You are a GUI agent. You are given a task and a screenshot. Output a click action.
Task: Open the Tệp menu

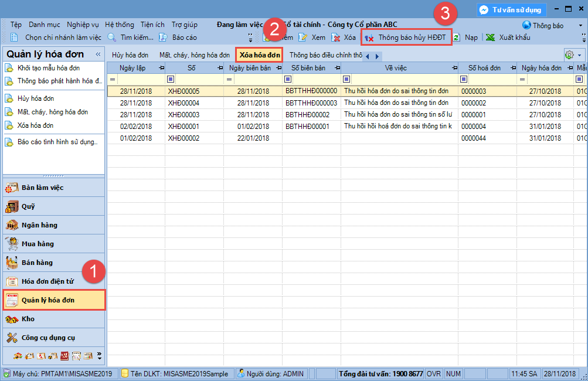coord(16,25)
